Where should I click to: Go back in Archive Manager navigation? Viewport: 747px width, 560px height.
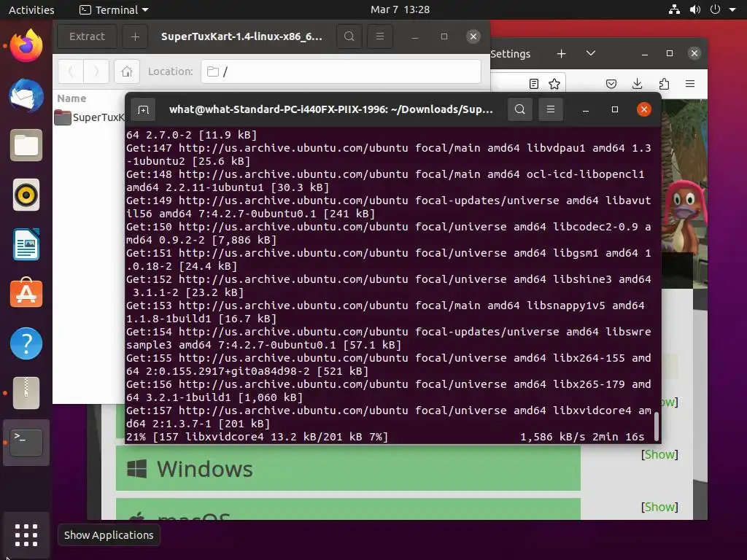click(71, 71)
